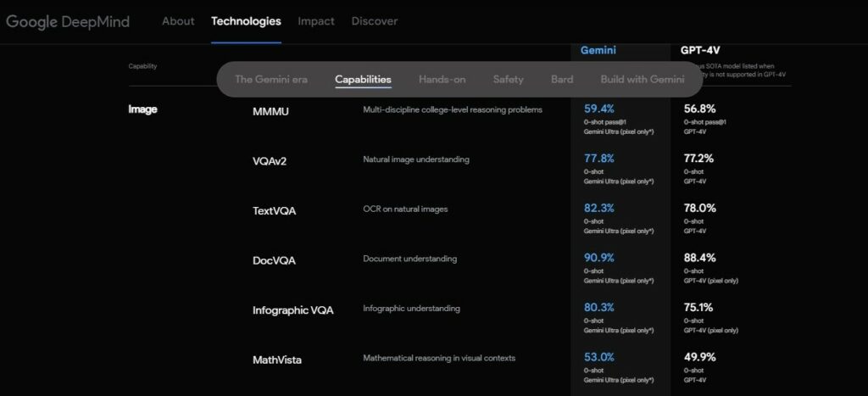Viewport: 868px width, 396px height.
Task: Click GPT-4V DocVQA score 88.4%
Action: pos(699,258)
